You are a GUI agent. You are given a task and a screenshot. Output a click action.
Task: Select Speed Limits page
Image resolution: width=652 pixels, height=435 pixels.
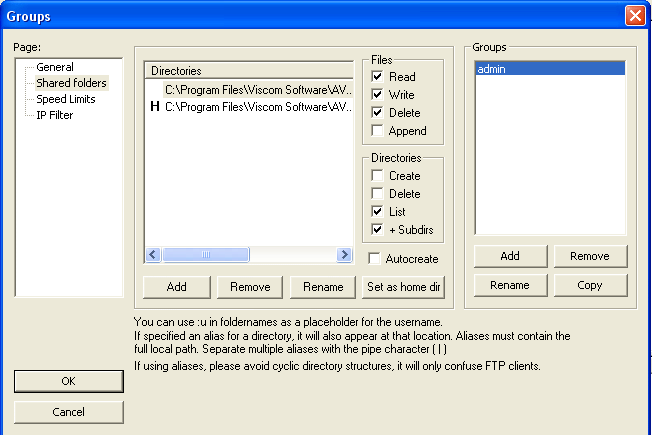click(67, 99)
